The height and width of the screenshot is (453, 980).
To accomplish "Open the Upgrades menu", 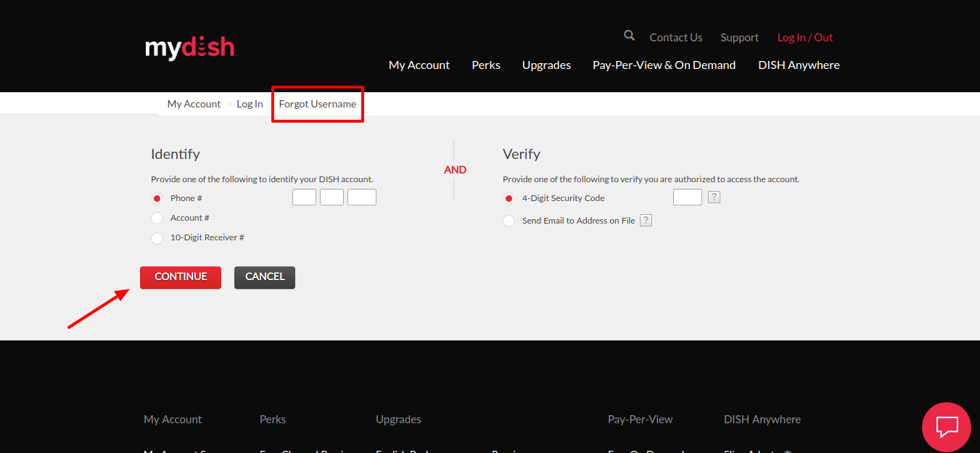I will (546, 65).
